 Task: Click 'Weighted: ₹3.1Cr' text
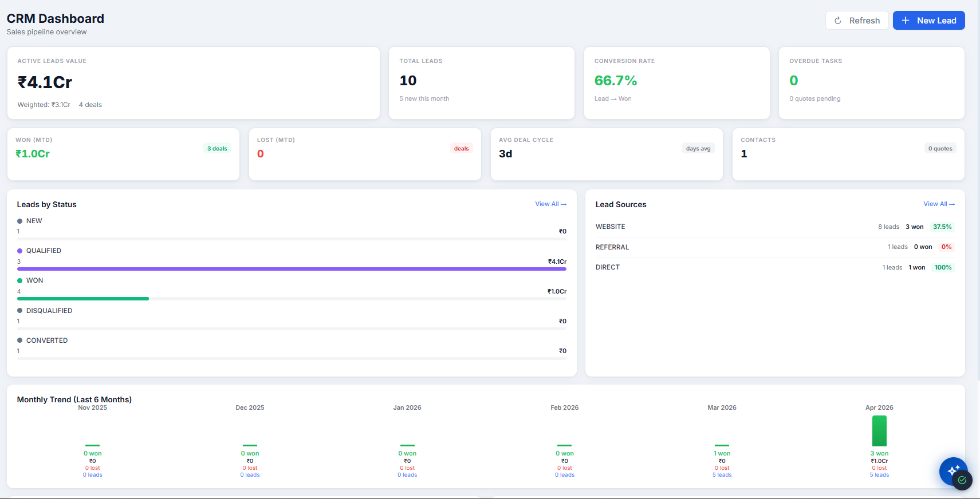click(x=44, y=105)
